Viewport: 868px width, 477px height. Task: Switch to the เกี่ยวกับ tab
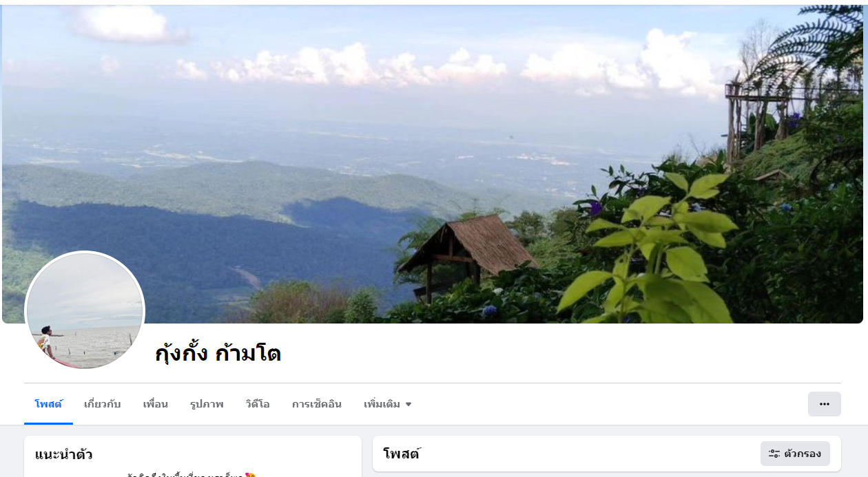click(102, 404)
